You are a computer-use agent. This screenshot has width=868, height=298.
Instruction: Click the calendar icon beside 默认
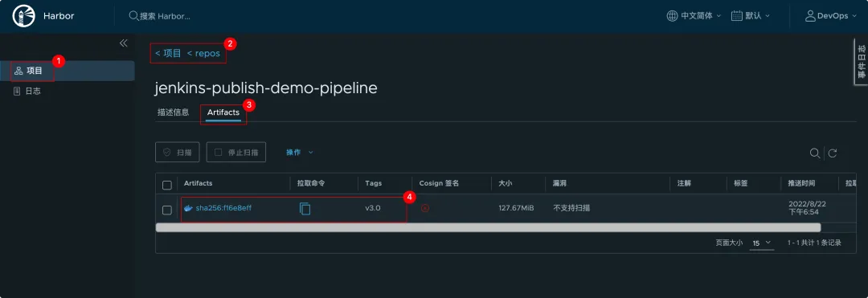click(x=736, y=16)
